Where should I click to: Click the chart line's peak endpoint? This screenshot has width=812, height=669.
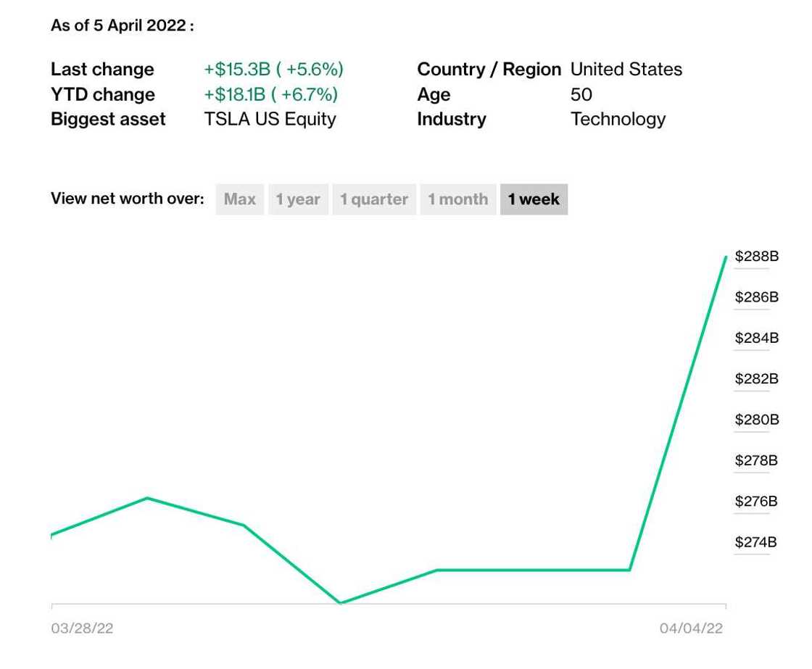[x=726, y=257]
